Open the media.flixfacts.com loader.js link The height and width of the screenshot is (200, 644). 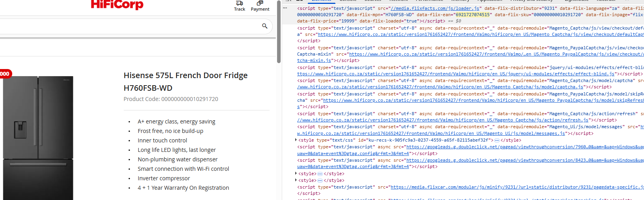click(x=434, y=8)
